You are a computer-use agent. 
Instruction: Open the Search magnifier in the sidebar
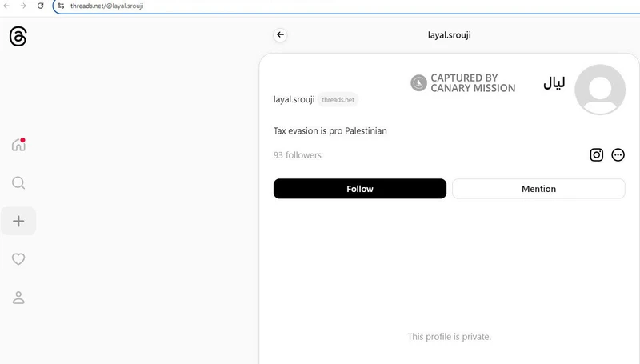18,183
